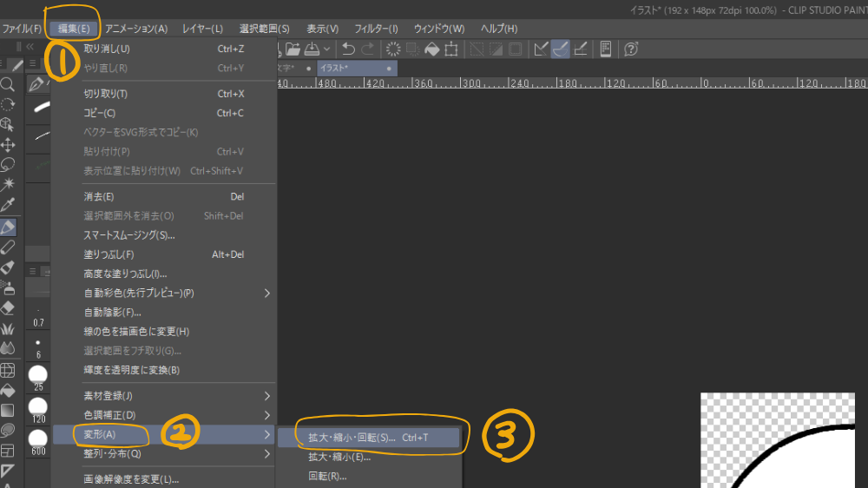Viewport: 868px width, 488px height.
Task: Choose 拡大・縮小・回転(S)... Ctrl+T
Action: coord(369,438)
